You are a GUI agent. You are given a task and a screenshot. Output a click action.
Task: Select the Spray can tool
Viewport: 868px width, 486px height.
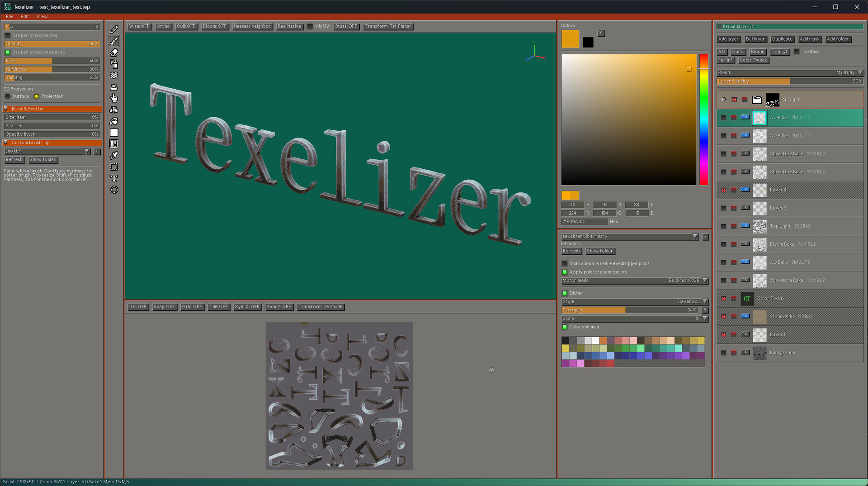[114, 64]
